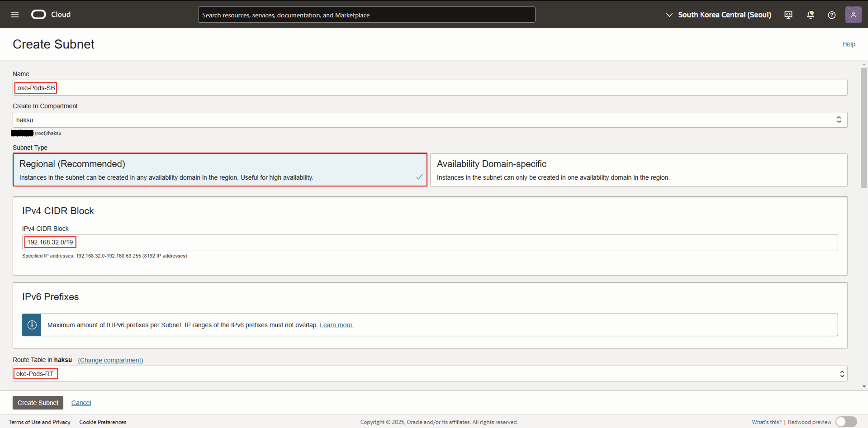Click the vertical scrollbar of the form

click(864, 128)
